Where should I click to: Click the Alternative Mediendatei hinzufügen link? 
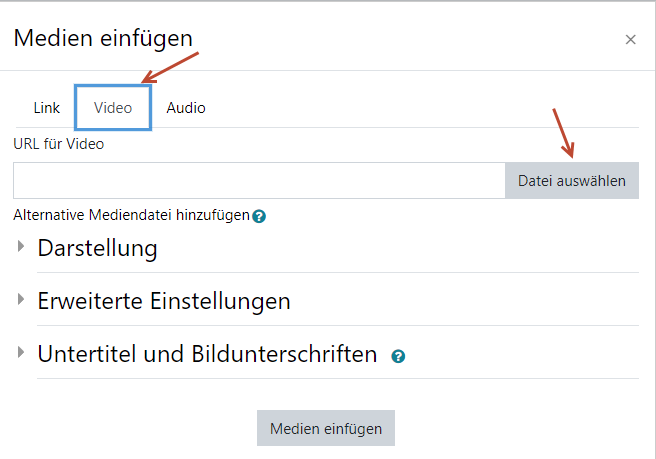(x=131, y=215)
